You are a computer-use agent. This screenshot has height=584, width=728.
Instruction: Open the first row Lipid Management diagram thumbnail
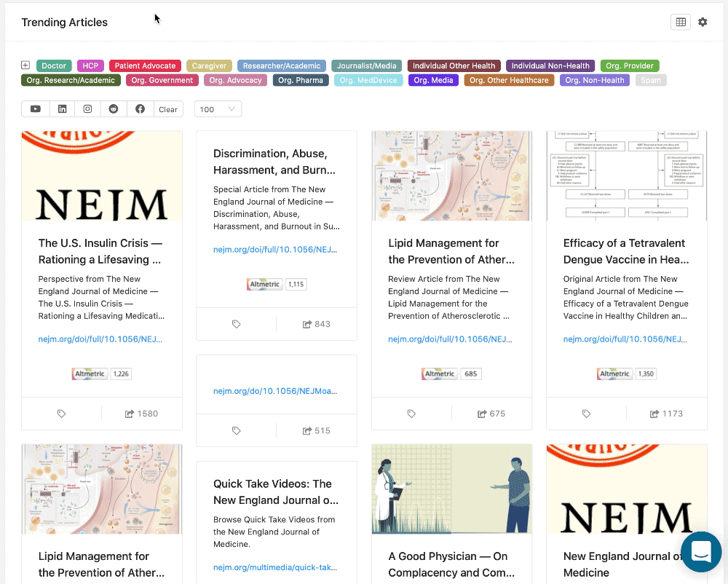click(452, 176)
